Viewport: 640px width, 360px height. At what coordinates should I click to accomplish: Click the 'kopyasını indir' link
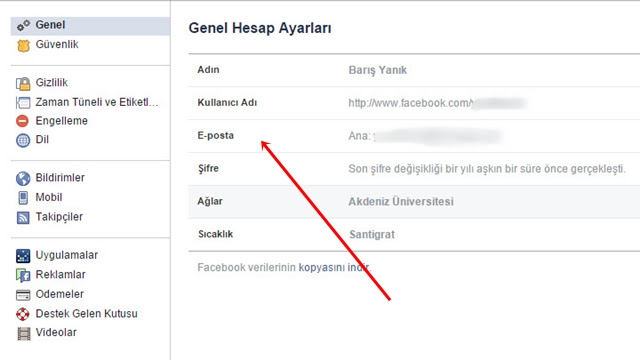click(334, 267)
